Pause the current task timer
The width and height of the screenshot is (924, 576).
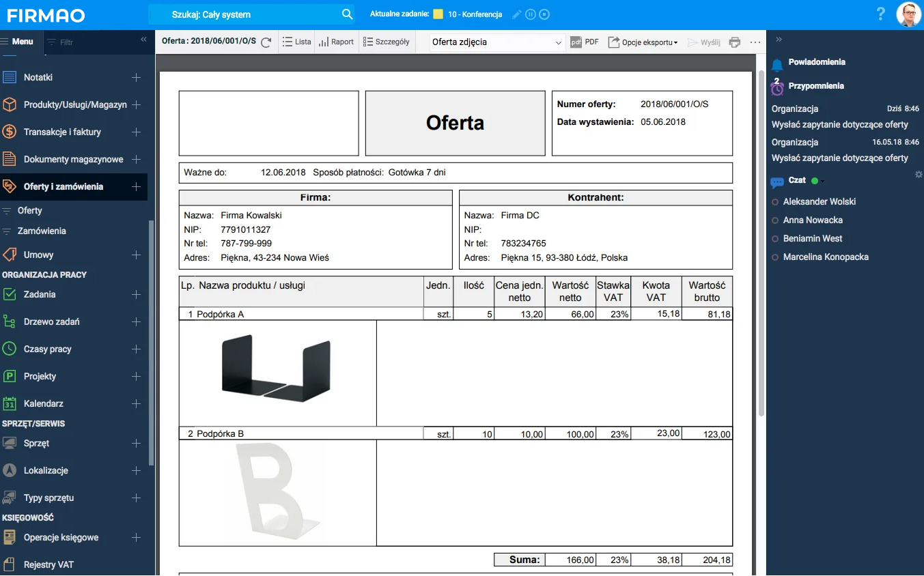pyautogui.click(x=531, y=14)
